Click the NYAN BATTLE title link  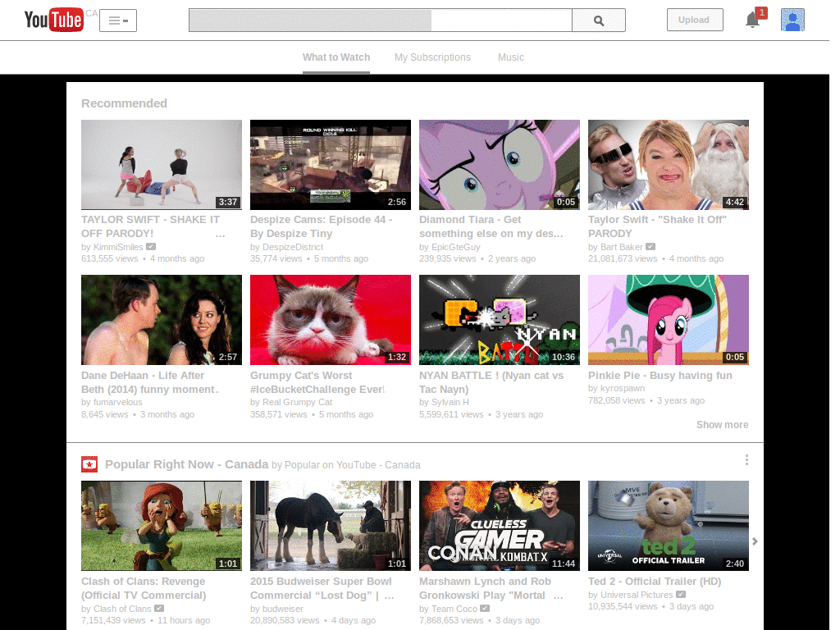[491, 382]
